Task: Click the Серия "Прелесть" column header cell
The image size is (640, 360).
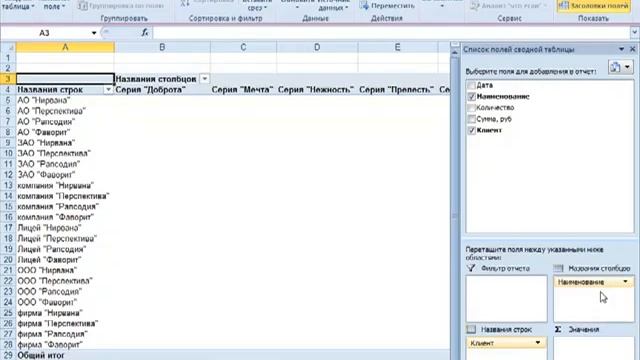Action: pos(398,90)
